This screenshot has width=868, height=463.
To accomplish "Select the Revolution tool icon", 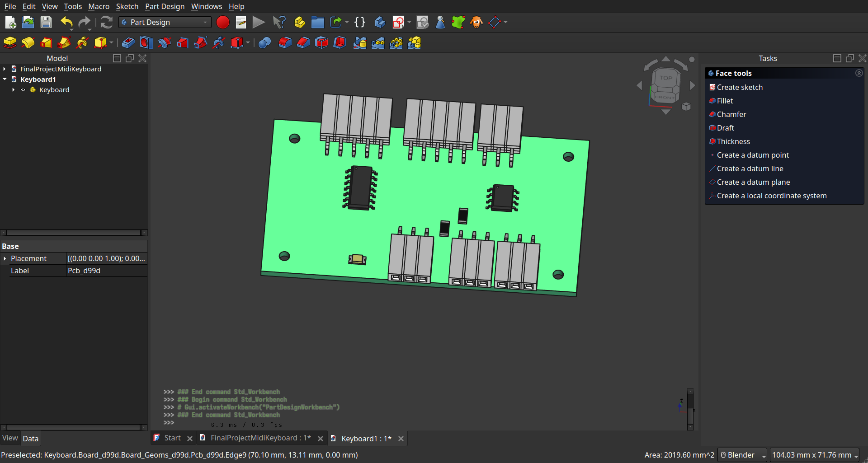I will click(x=28, y=43).
